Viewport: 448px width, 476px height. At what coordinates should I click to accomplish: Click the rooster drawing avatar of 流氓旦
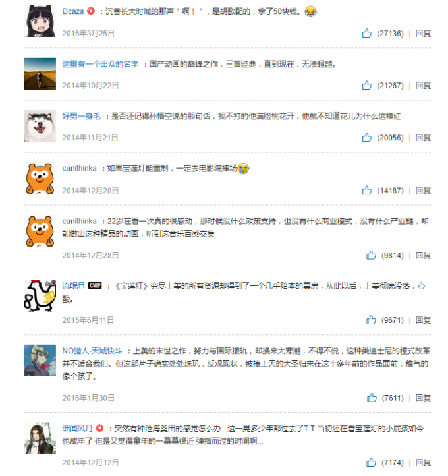coord(40,295)
